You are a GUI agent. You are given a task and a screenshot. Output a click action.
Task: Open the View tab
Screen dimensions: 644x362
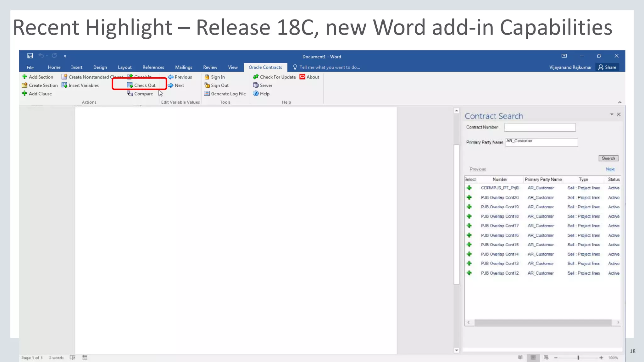233,67
